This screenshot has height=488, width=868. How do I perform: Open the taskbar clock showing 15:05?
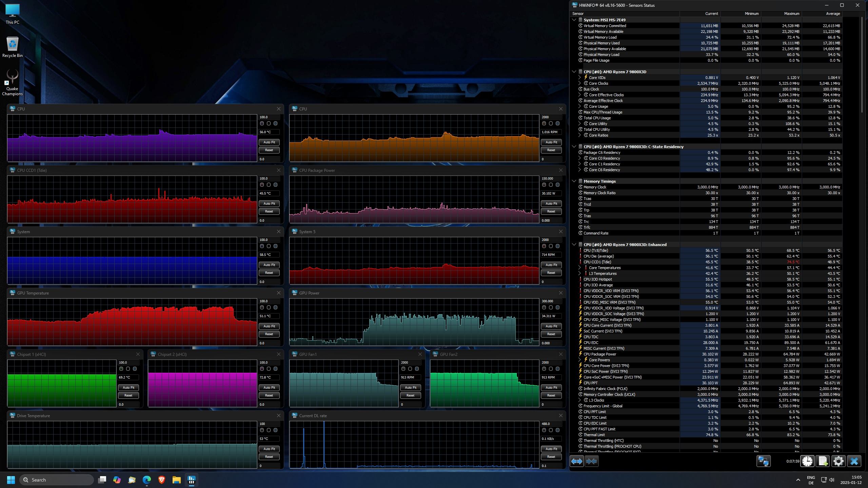pos(851,480)
